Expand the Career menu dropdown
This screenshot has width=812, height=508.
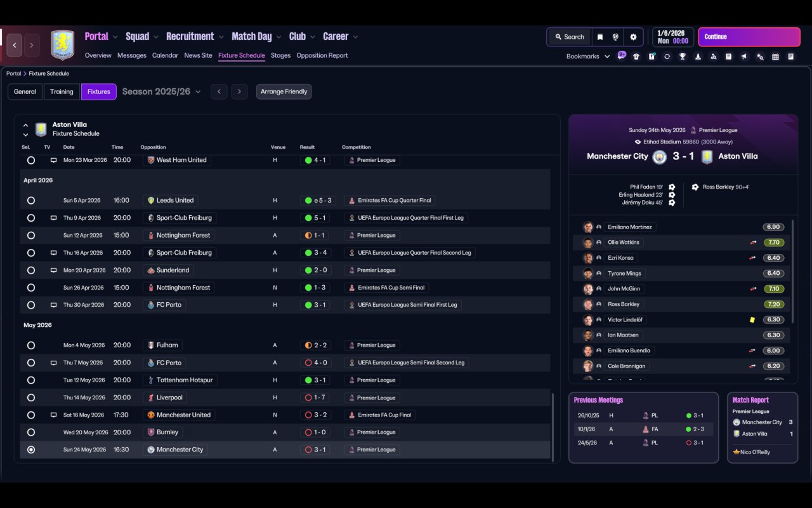click(x=355, y=37)
